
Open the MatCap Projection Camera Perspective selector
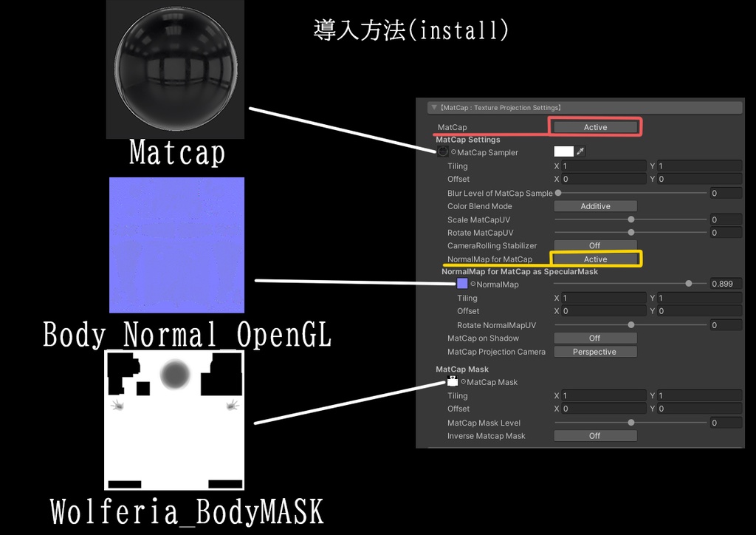595,351
